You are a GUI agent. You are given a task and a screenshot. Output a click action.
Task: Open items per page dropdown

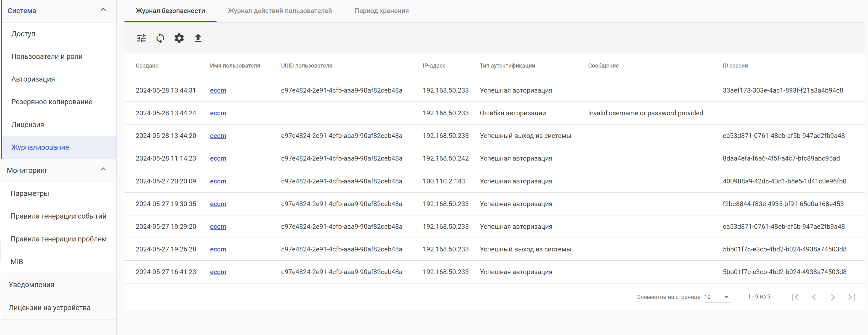tap(717, 297)
